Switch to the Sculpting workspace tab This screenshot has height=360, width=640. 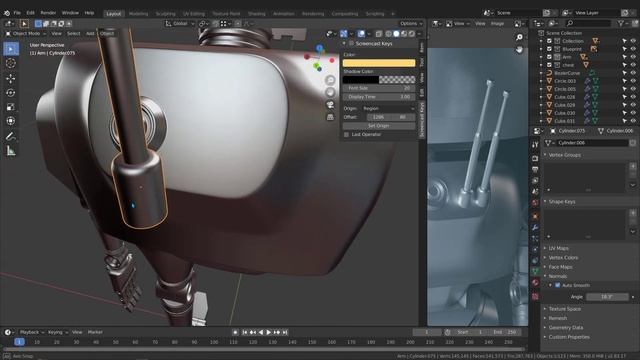coord(165,13)
